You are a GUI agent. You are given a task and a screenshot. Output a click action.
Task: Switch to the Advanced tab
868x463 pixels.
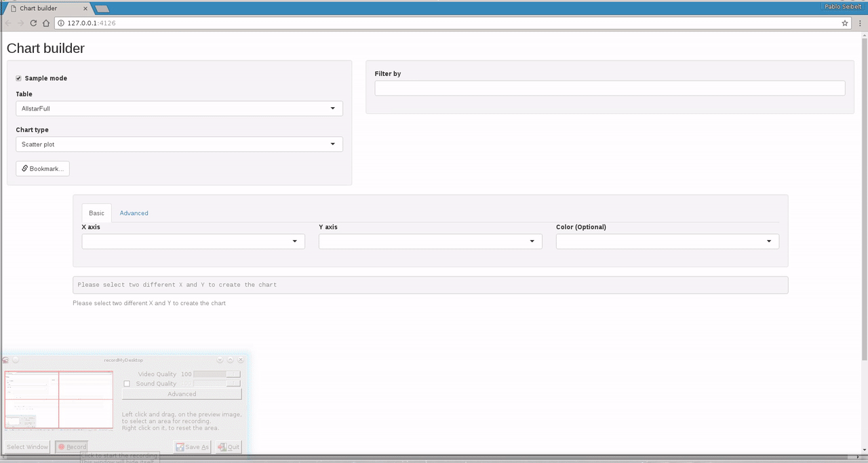(134, 213)
